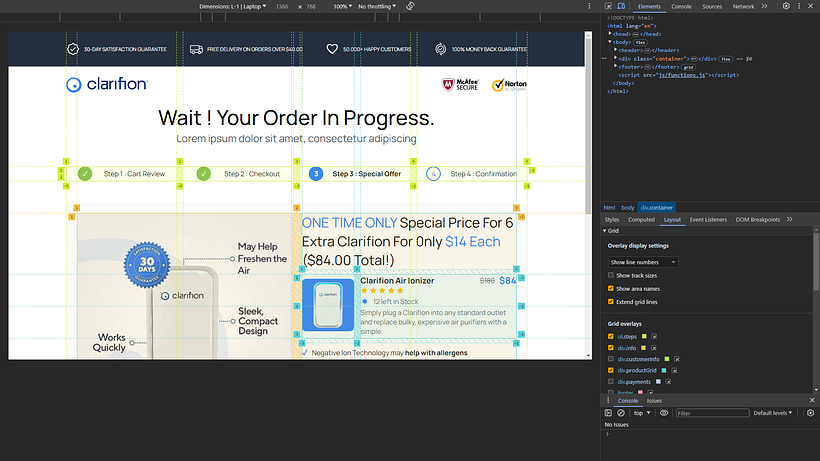Enable Show track sizes checkbox
The height and width of the screenshot is (461, 820).
point(611,275)
